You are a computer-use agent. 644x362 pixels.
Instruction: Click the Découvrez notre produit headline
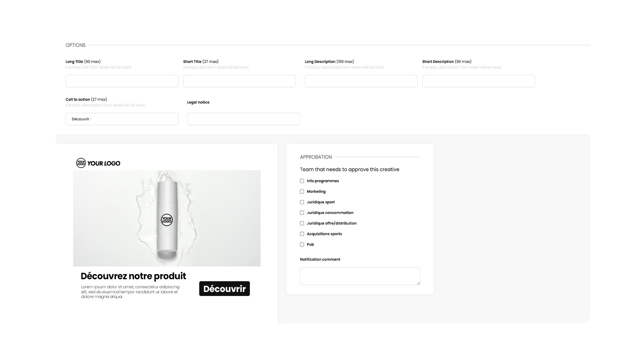click(133, 276)
